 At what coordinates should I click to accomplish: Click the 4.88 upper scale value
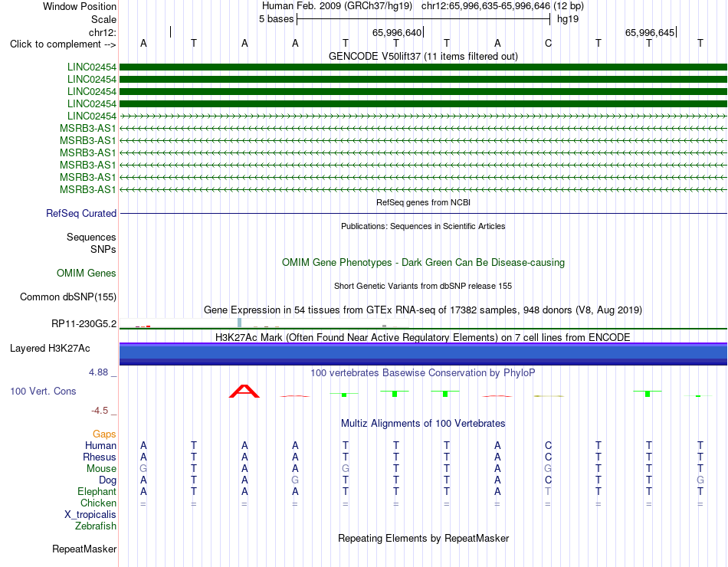98,372
